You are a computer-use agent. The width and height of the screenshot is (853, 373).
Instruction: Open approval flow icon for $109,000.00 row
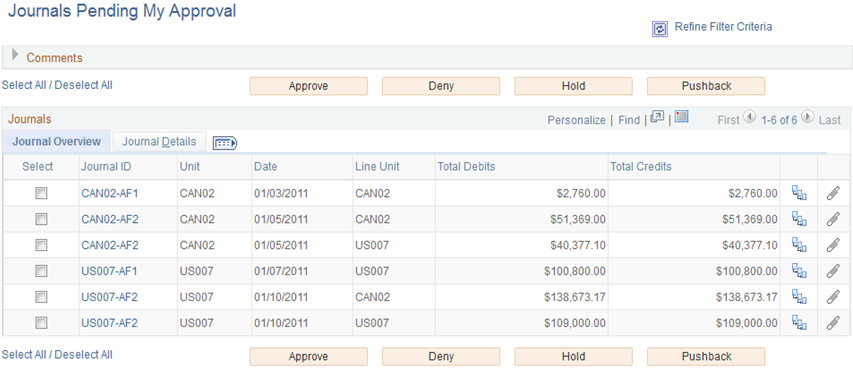pyautogui.click(x=799, y=323)
